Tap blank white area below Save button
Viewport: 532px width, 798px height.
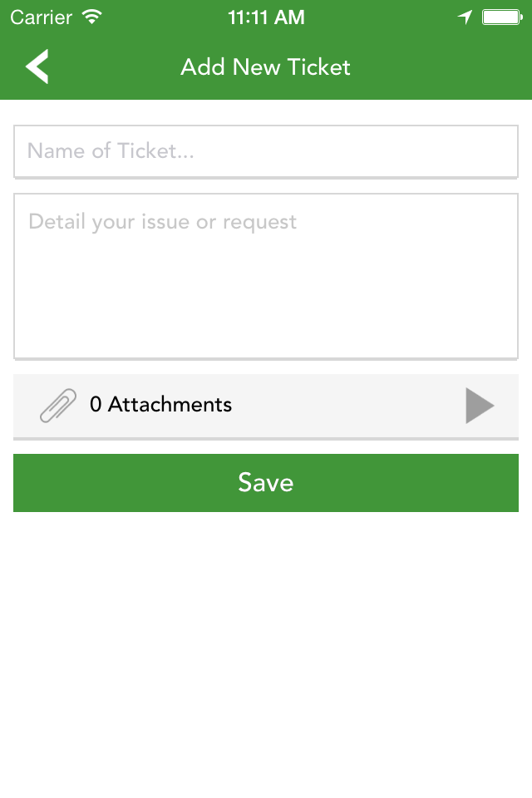click(266, 652)
